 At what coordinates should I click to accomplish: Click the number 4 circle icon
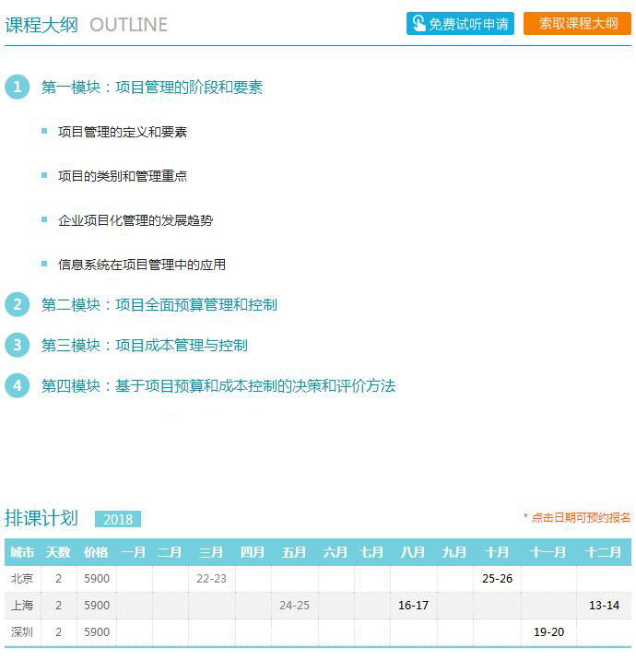(17, 385)
